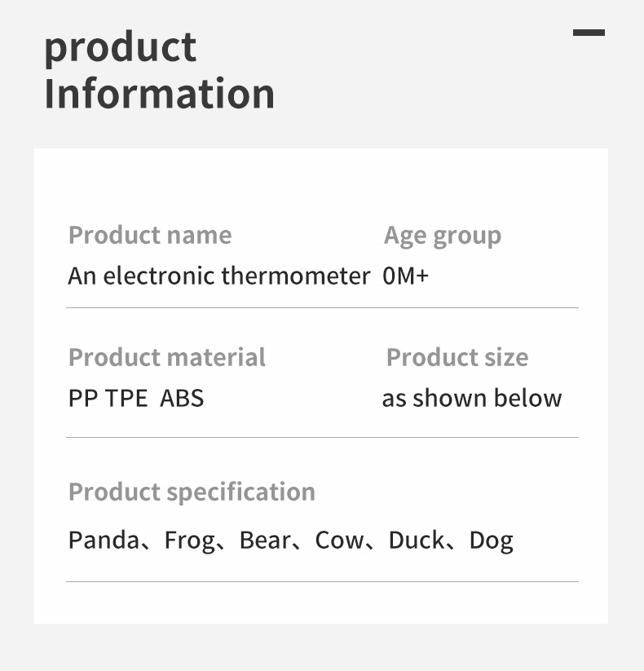Select the 'Frog' specification option
Screen dimensions: 644x671
[x=190, y=541]
